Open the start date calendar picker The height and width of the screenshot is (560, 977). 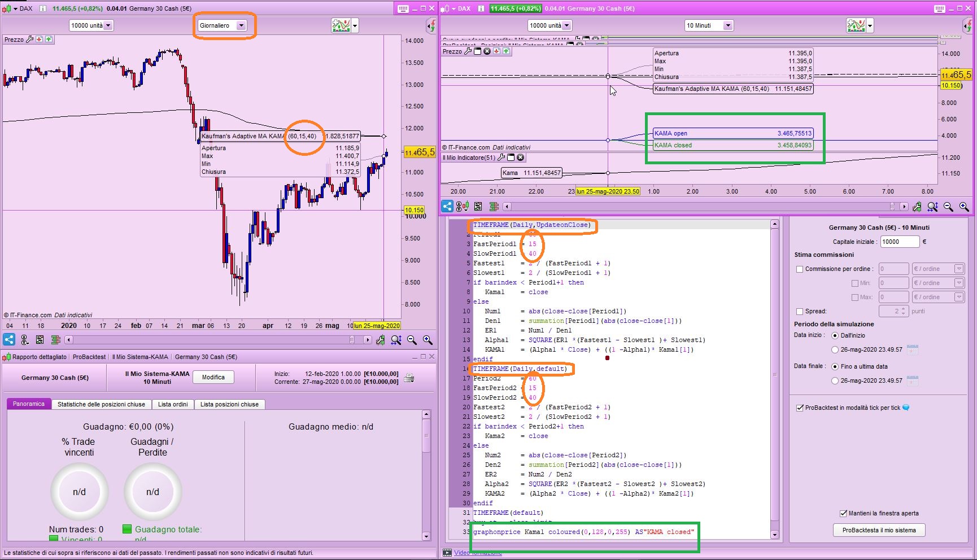(912, 349)
